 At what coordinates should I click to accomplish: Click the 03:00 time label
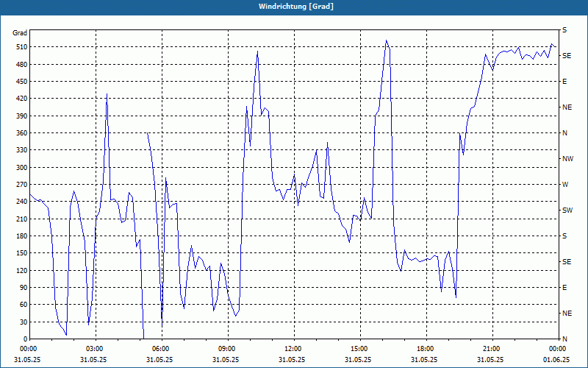click(96, 349)
